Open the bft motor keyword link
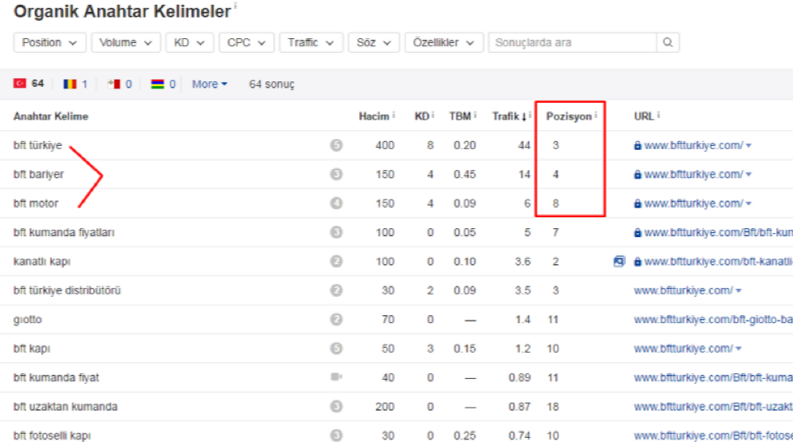The image size is (793, 446). 35,203
